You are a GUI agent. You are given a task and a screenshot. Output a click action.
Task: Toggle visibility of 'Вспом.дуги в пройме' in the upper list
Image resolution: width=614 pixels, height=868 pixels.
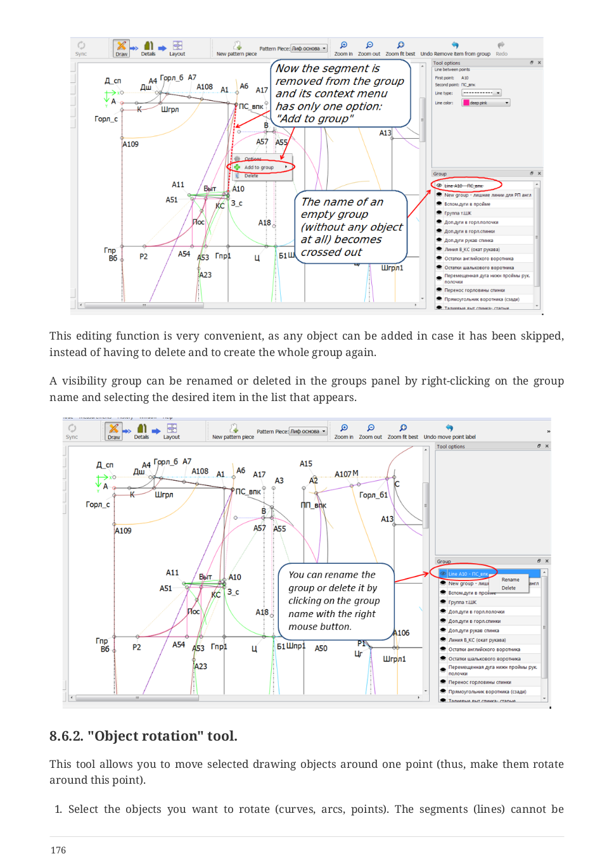(439, 204)
